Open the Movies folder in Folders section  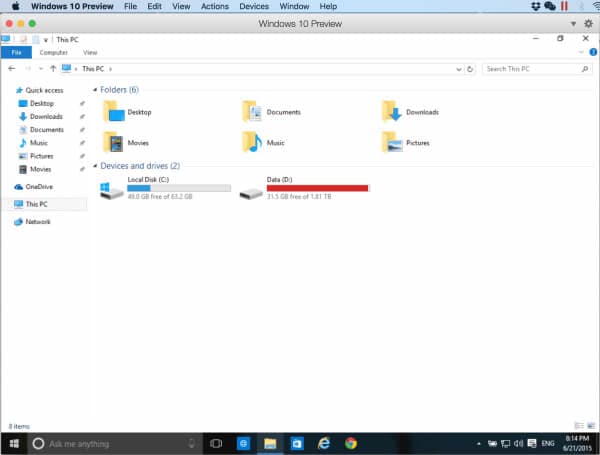pos(126,143)
